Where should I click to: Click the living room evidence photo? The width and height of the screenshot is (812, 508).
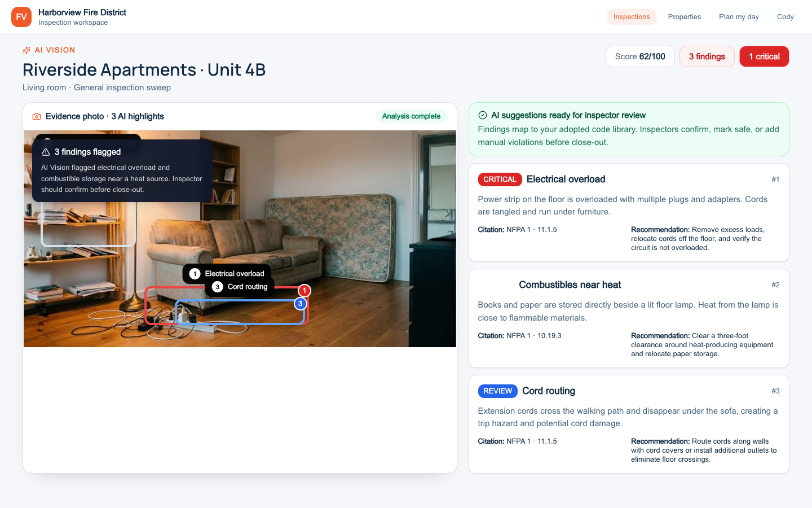(x=240, y=239)
